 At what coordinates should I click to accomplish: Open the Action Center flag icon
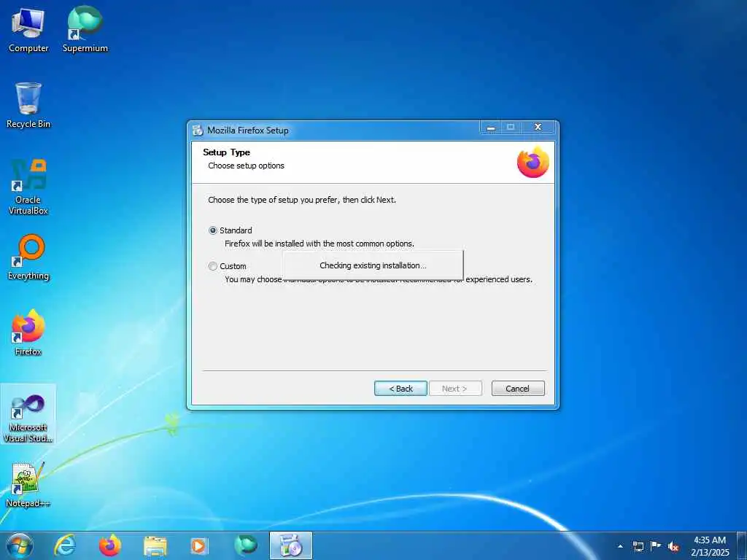point(656,545)
